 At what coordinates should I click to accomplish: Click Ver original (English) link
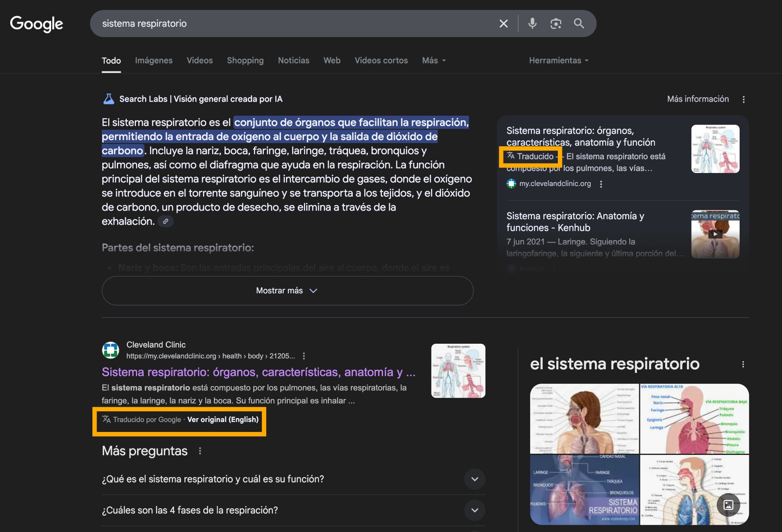click(x=223, y=419)
